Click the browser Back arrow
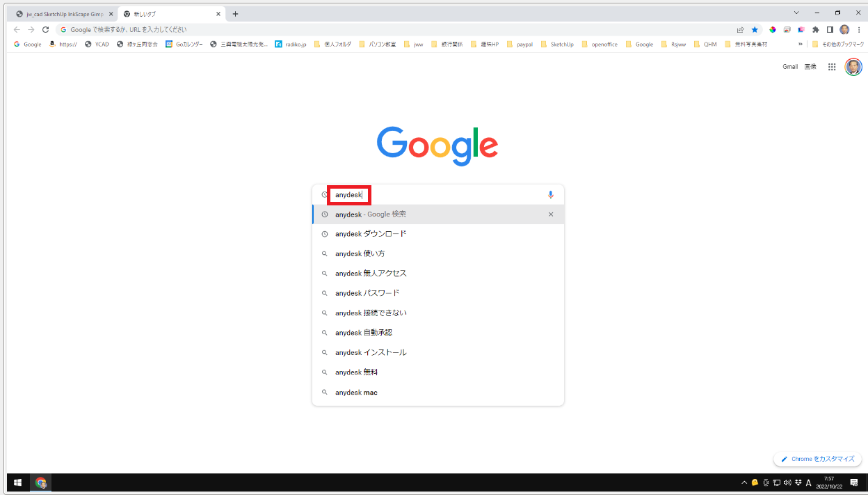Viewport: 868px width, 495px height. (x=17, y=30)
